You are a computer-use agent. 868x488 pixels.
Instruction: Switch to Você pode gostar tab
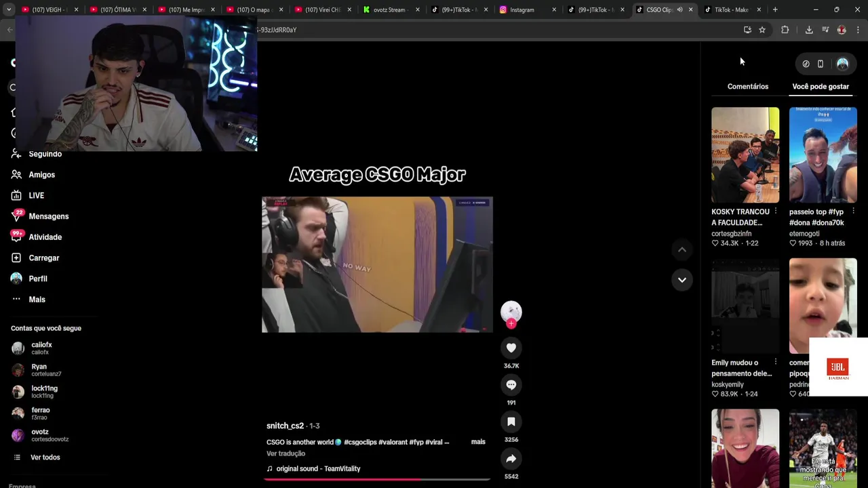point(821,86)
